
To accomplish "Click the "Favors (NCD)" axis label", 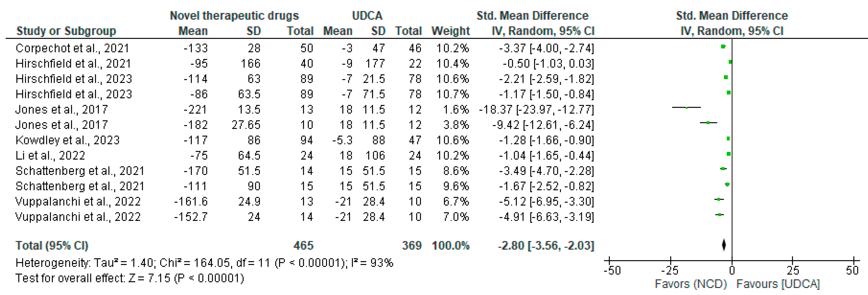I will pyautogui.click(x=691, y=284).
